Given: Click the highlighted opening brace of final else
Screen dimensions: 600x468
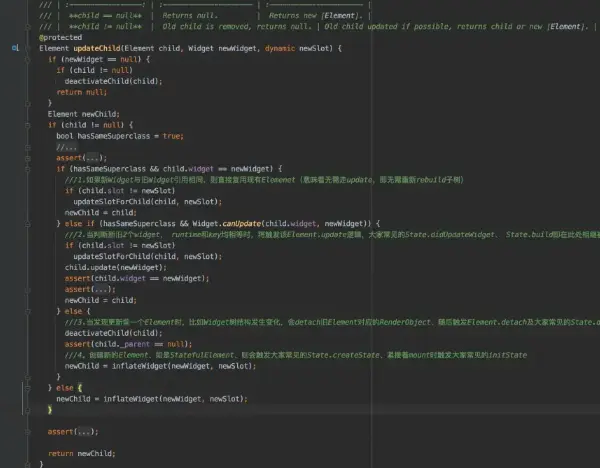Looking at the screenshot, I should pos(80,388).
